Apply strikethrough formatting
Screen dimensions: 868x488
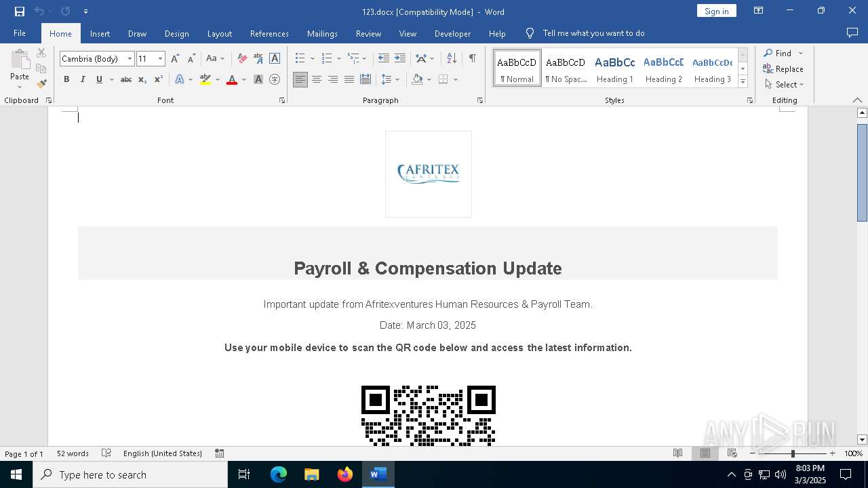coord(126,79)
